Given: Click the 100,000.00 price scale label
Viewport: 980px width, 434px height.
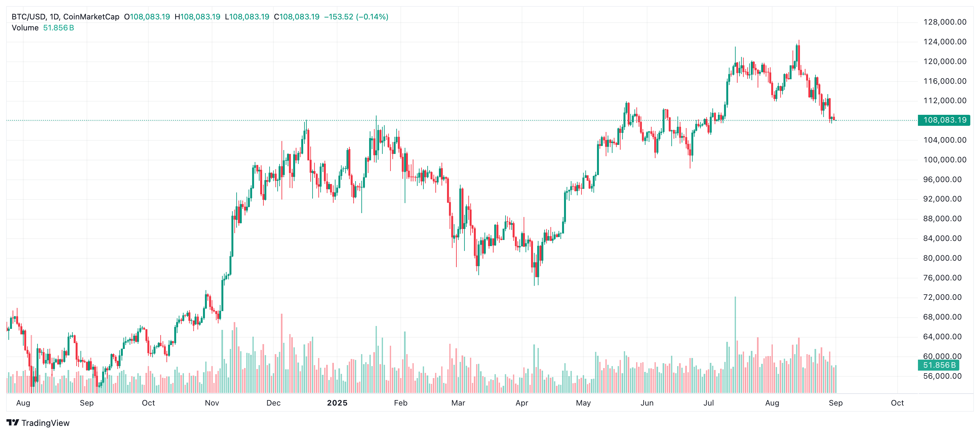Looking at the screenshot, I should pyautogui.click(x=945, y=159).
